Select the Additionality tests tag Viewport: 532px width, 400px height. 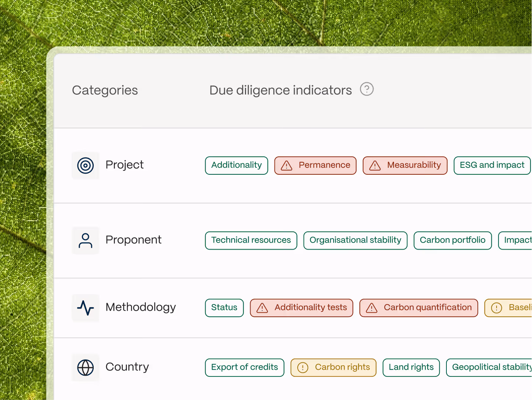click(302, 308)
